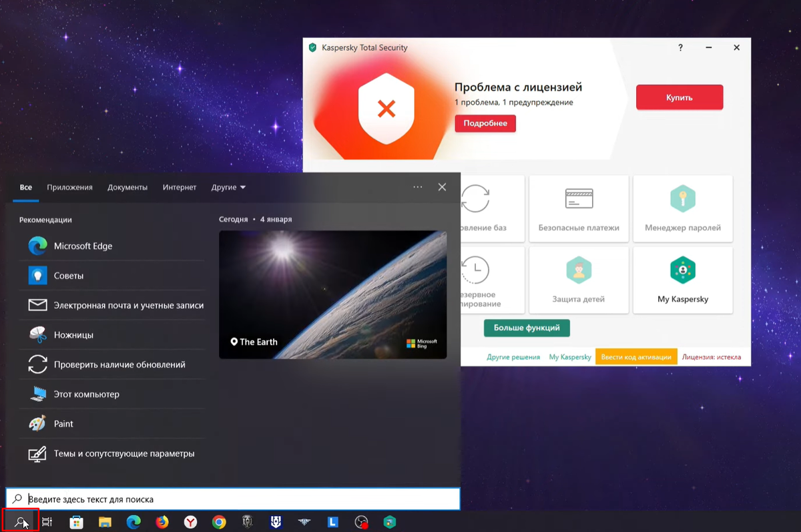Switch to Приложения search tab
Screen dimensions: 801x532
click(x=69, y=188)
